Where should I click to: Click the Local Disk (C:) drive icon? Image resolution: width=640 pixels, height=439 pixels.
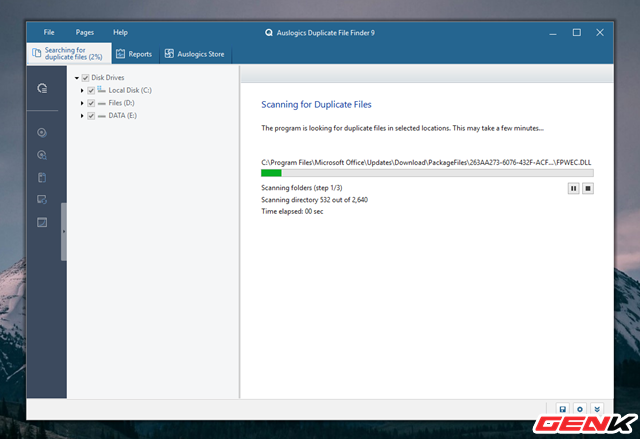coord(102,89)
